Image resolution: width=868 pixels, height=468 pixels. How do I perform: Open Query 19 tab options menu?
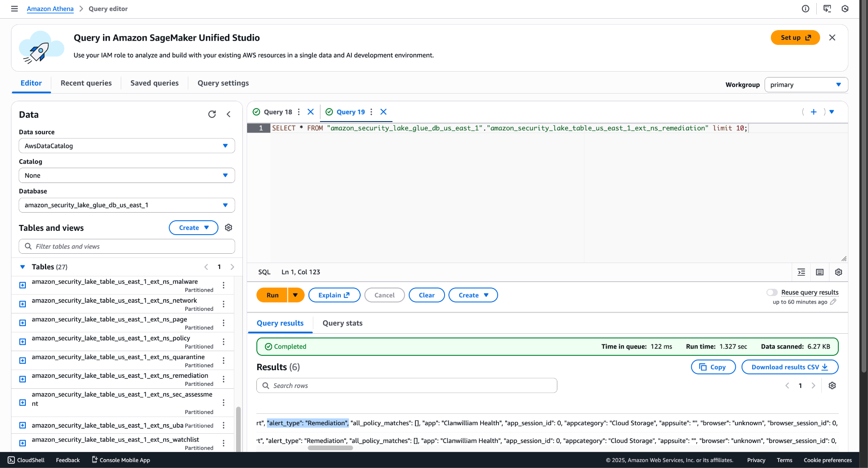click(371, 112)
